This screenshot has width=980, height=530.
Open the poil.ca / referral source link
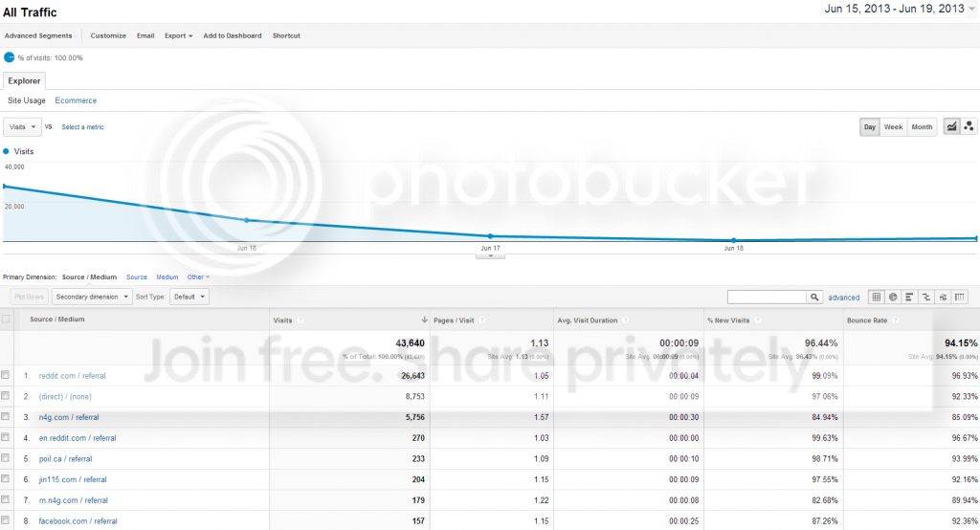tap(65, 459)
